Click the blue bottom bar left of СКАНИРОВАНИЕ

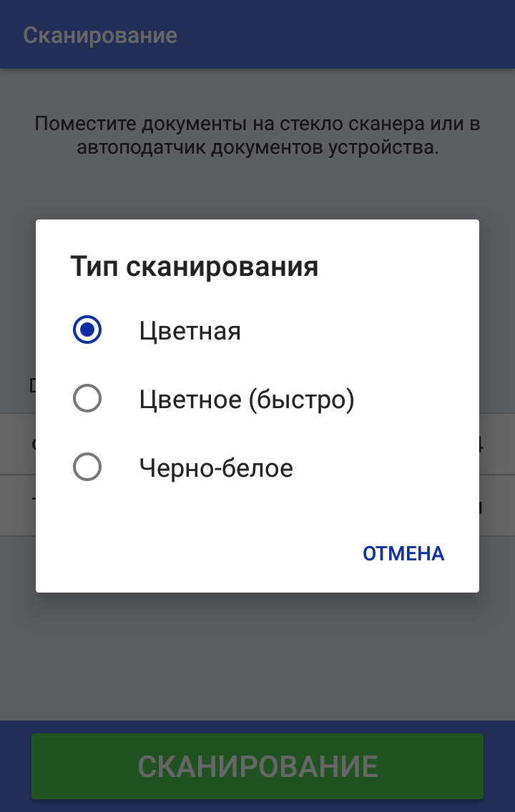click(x=15, y=766)
